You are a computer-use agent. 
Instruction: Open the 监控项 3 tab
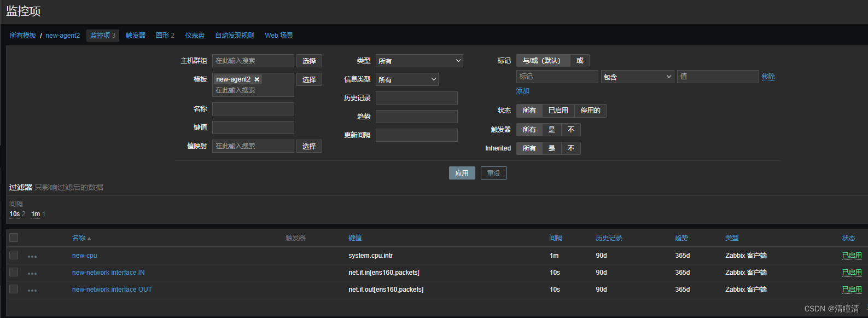click(x=103, y=36)
